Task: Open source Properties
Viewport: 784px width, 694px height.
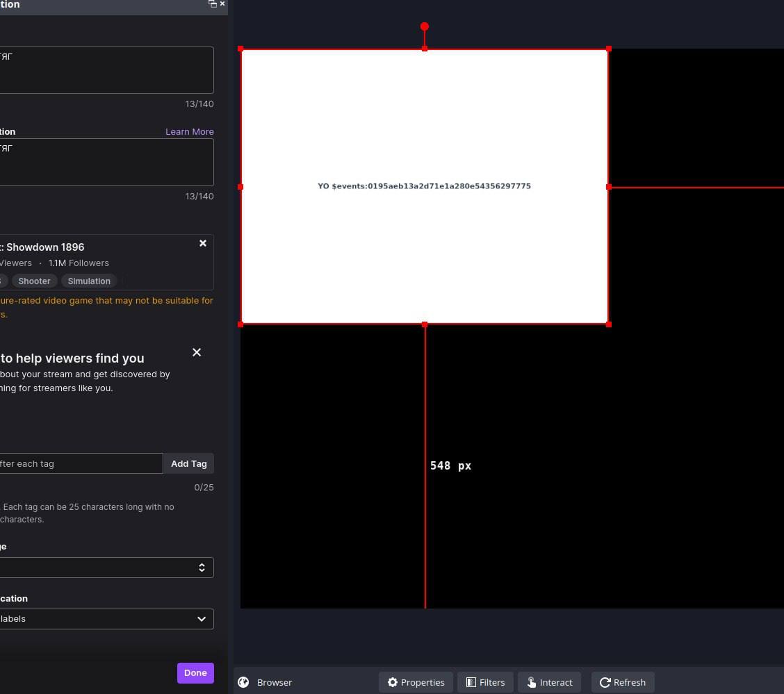Action: click(x=416, y=682)
